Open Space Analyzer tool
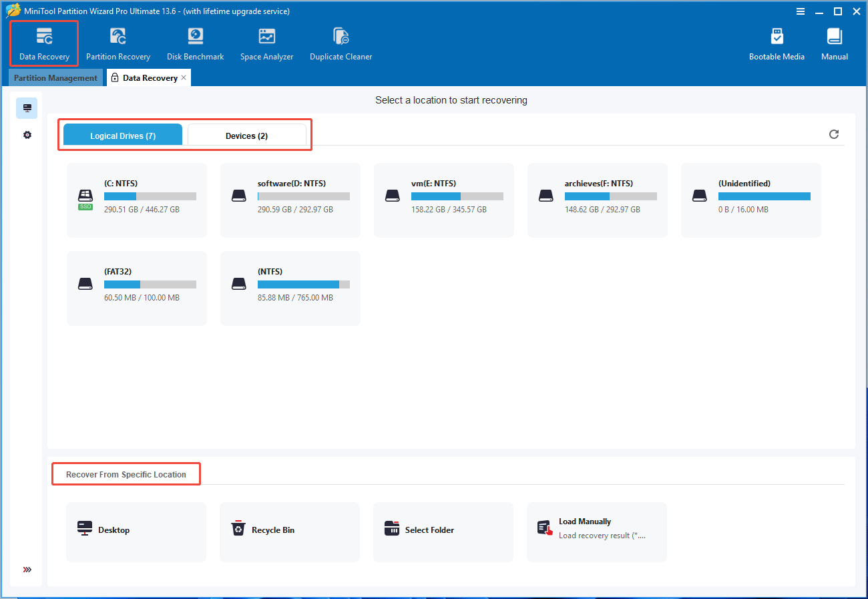 pos(267,44)
